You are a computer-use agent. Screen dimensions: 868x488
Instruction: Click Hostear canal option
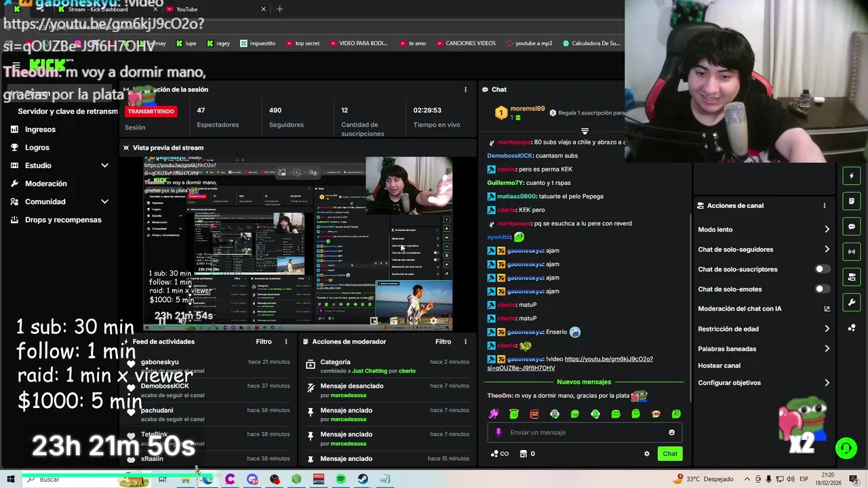pos(719,365)
